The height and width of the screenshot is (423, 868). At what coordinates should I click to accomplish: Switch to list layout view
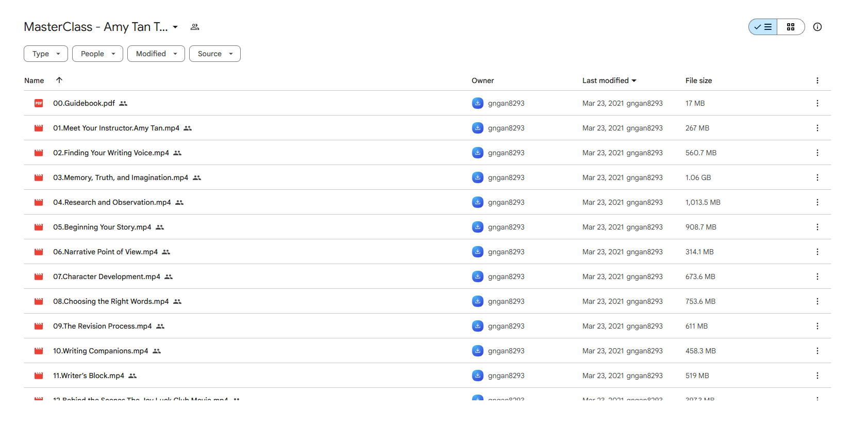763,27
